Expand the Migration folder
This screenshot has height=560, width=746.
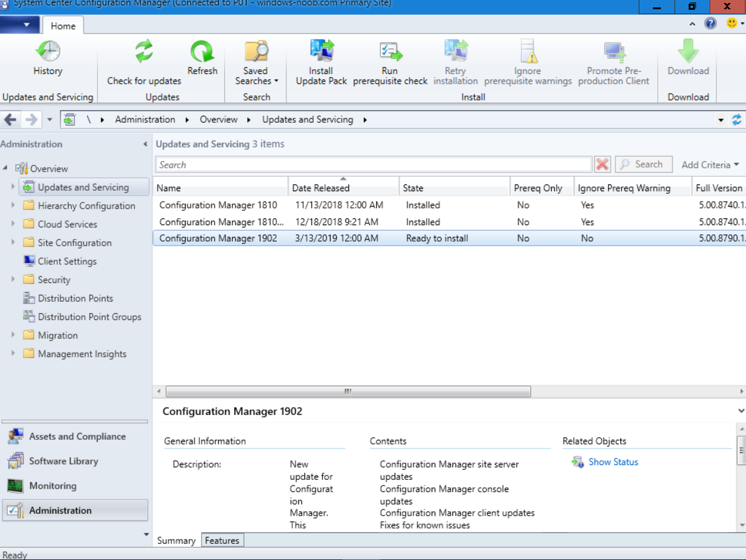pos(12,335)
